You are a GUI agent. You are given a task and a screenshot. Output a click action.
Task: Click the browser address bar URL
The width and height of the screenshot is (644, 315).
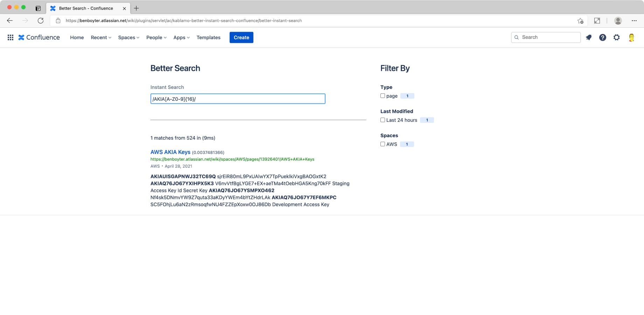184,21
